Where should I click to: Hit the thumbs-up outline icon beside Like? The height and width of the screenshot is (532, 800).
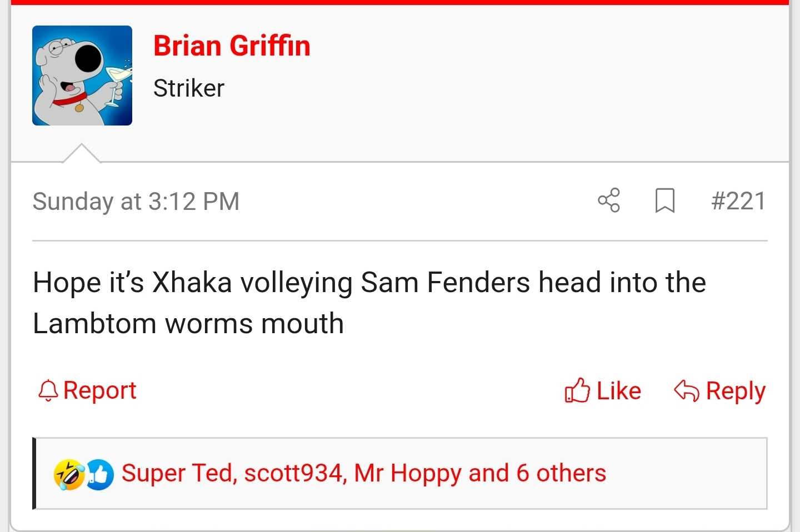(x=577, y=390)
